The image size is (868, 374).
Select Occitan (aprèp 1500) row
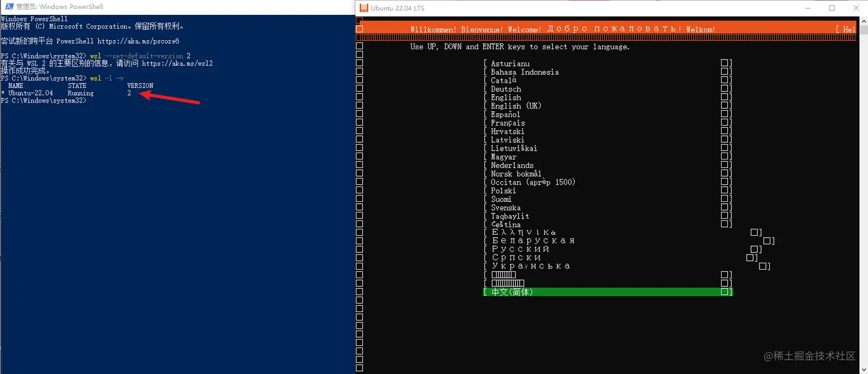[x=608, y=182]
